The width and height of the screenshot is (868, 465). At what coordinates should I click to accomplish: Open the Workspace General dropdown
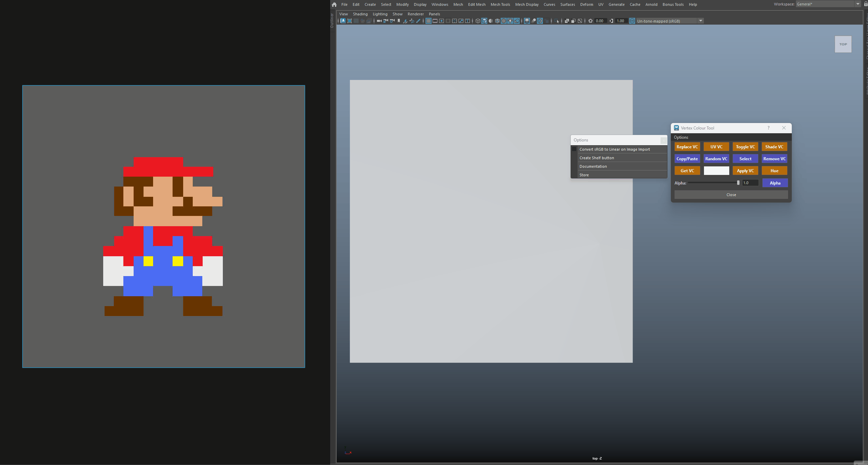828,4
